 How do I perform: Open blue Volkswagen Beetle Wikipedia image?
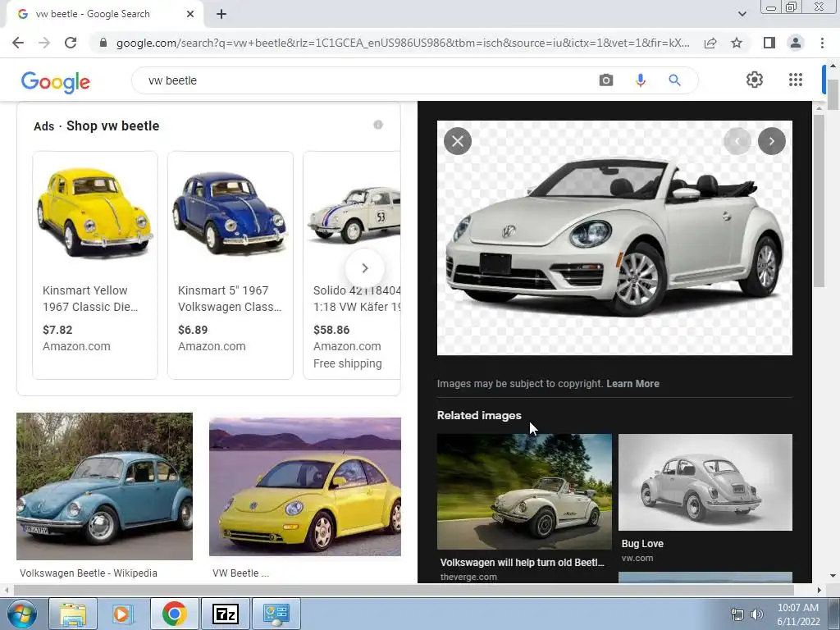[104, 486]
